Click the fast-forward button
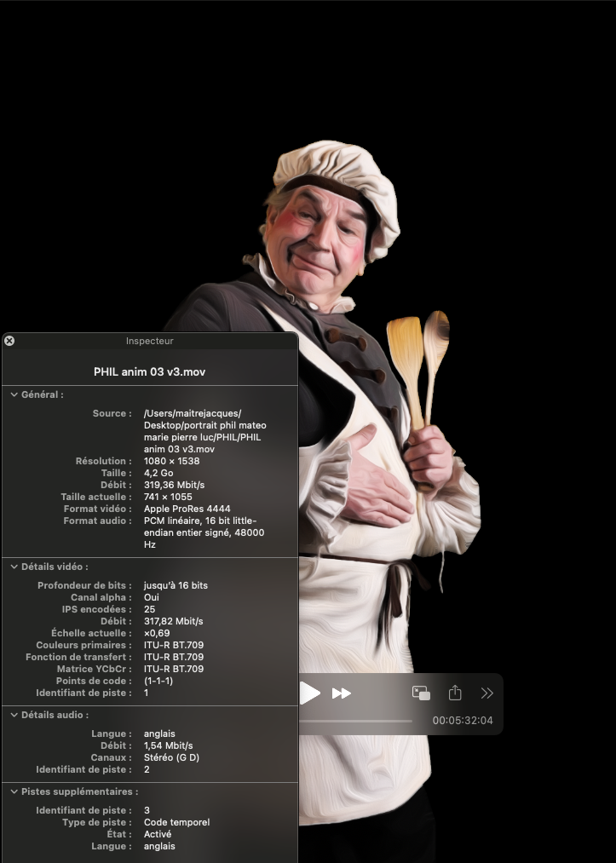This screenshot has width=616, height=863. [x=342, y=693]
